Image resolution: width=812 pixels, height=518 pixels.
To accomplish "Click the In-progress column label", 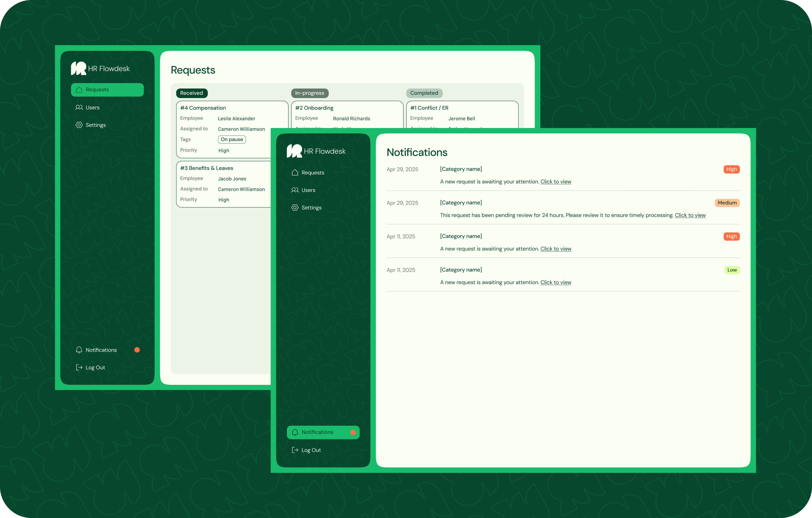I will (310, 93).
